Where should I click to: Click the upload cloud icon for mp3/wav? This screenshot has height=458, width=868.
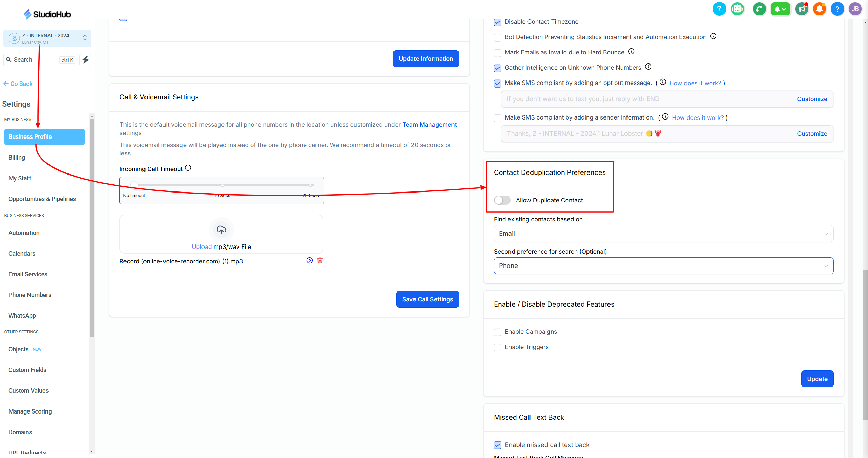[221, 230]
